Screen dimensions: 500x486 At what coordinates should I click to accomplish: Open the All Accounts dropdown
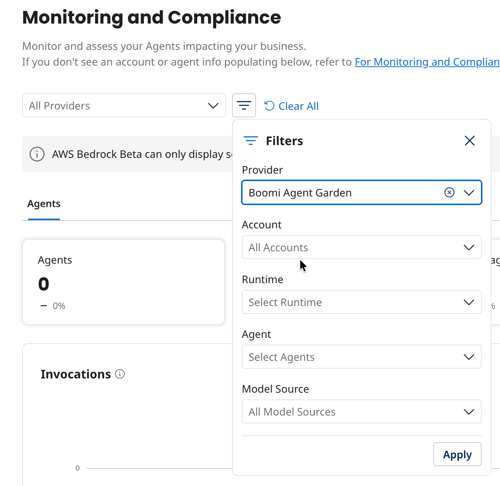coord(362,247)
